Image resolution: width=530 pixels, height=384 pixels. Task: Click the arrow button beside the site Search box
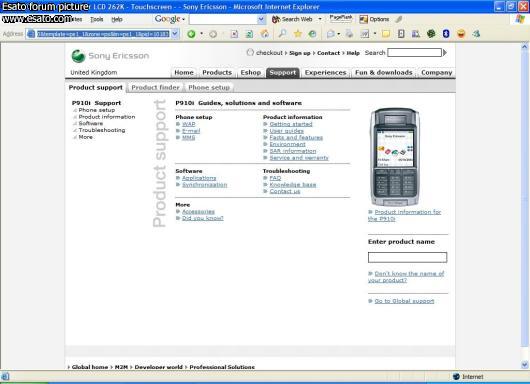pos(445,53)
